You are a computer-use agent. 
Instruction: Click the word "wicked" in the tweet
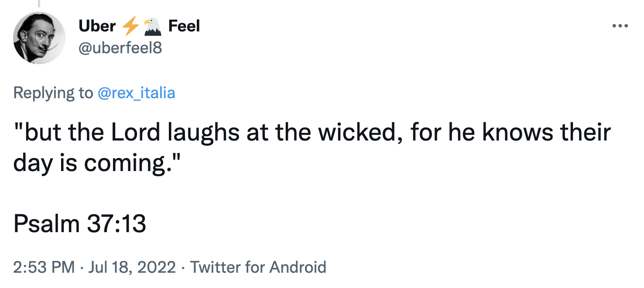point(356,134)
